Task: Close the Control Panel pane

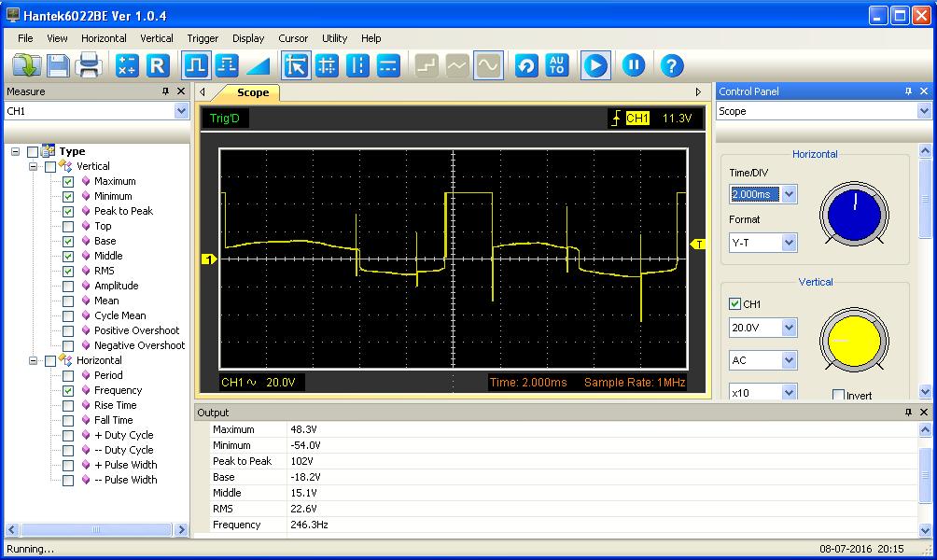Action: 924,91
